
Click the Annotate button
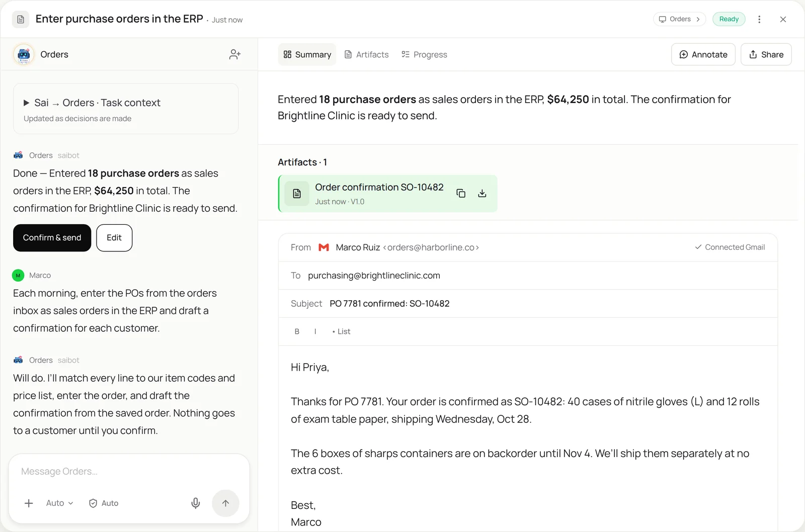703,54
